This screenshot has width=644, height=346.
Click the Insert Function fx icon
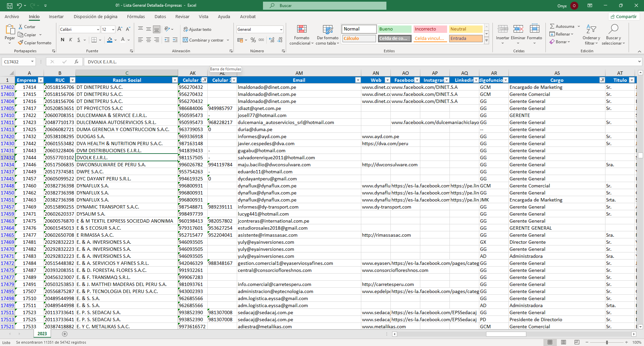(x=76, y=62)
